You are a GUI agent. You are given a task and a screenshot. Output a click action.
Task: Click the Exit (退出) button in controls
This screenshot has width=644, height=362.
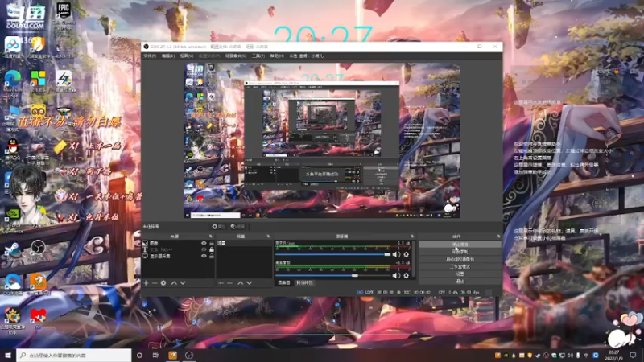[x=460, y=281]
